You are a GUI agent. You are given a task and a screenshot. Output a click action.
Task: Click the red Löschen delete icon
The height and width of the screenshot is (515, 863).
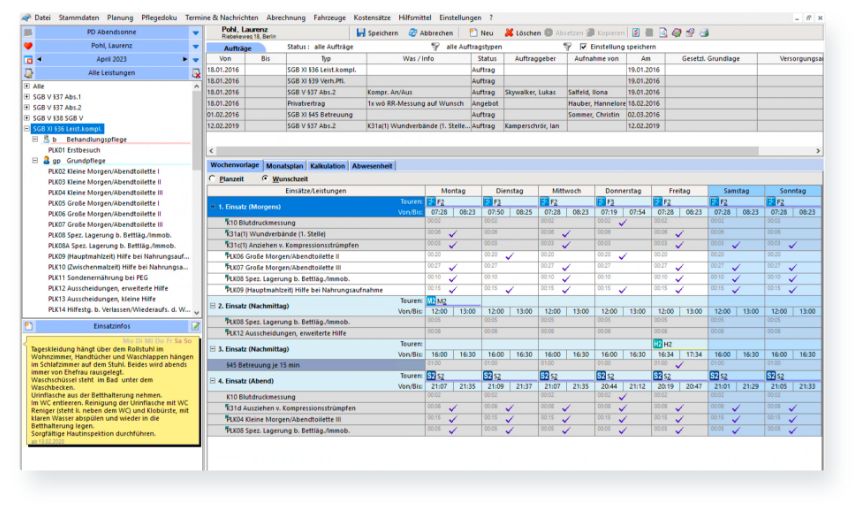(509, 33)
